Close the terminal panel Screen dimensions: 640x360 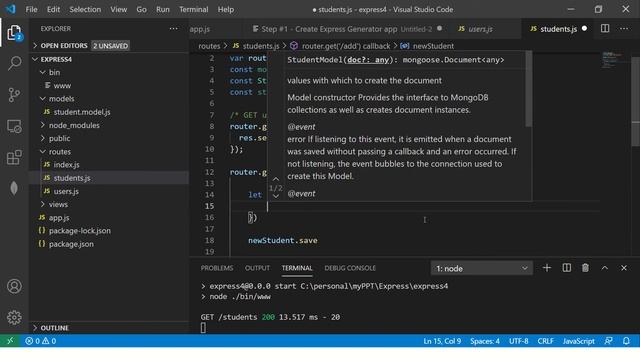624,268
